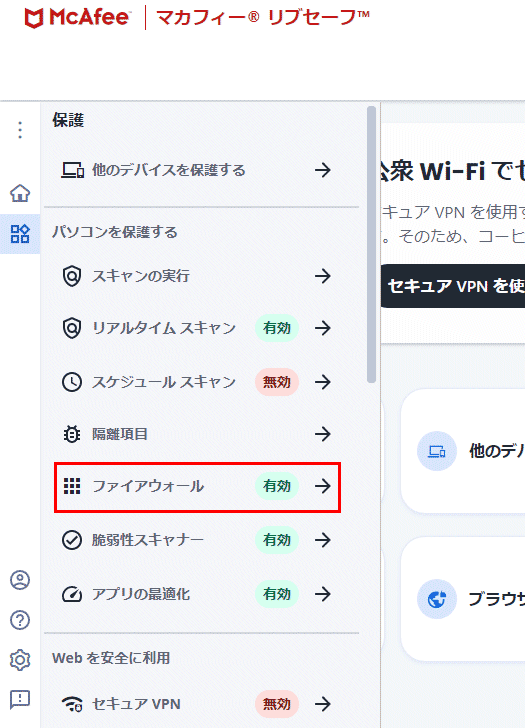Click the clock icon beside スケジュール スキャン
The height and width of the screenshot is (728, 525).
tap(72, 382)
